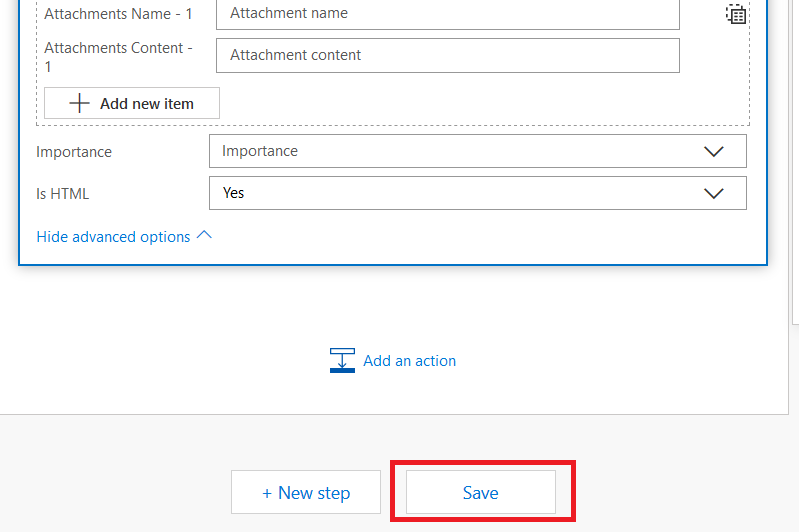Screen dimensions: 799x532
Task: Click the Attachments Name - 1 label
Action: tap(118, 15)
